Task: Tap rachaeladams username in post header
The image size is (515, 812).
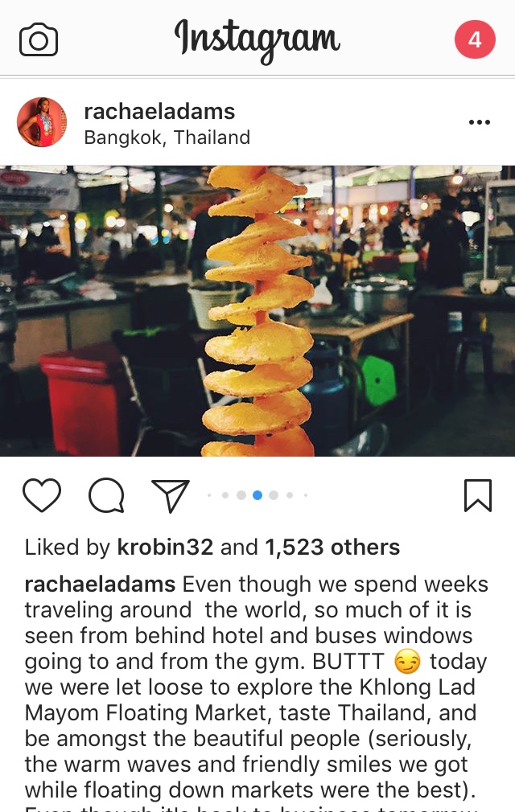Action: pyautogui.click(x=159, y=111)
